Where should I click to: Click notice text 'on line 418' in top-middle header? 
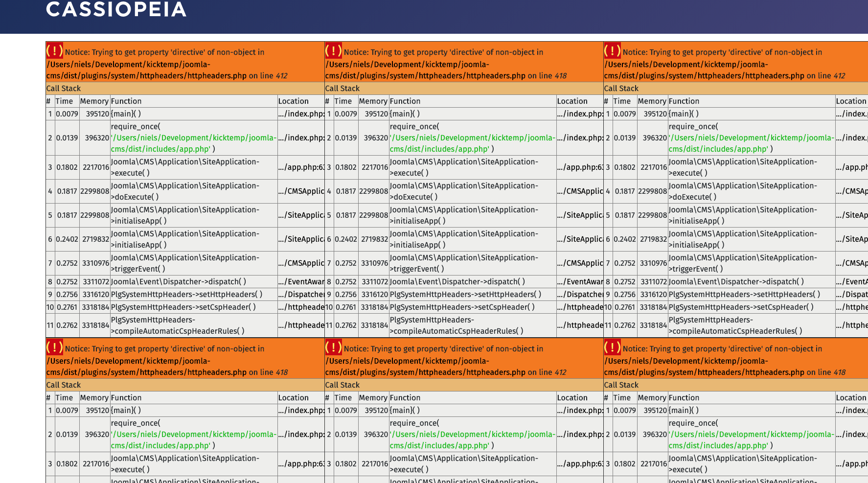tap(547, 76)
